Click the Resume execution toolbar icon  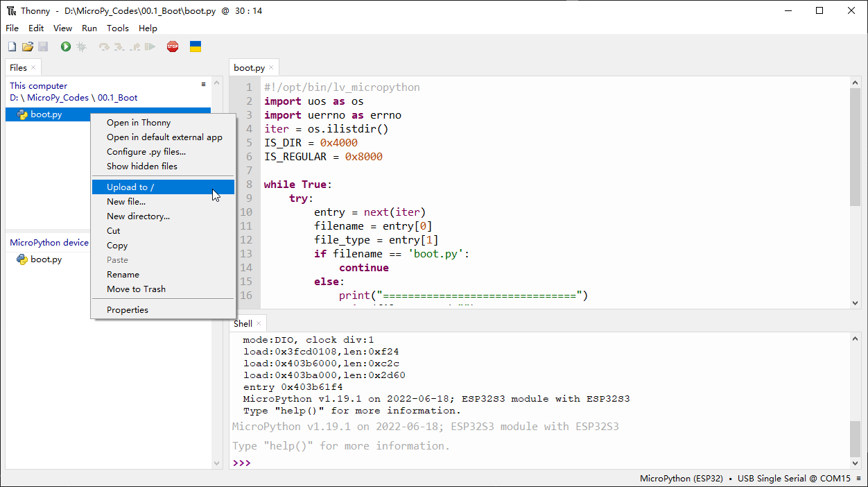(150, 46)
